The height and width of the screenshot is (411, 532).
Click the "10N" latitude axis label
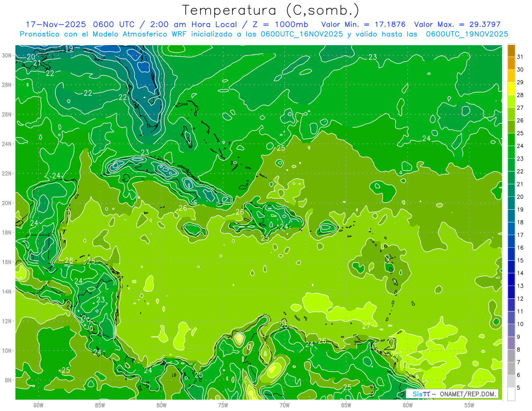[x=7, y=350]
